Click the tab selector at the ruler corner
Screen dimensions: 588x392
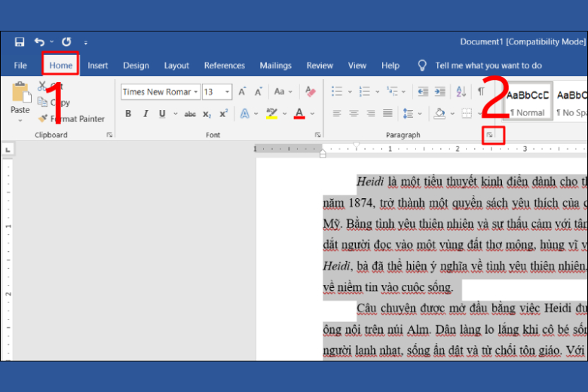[8, 150]
